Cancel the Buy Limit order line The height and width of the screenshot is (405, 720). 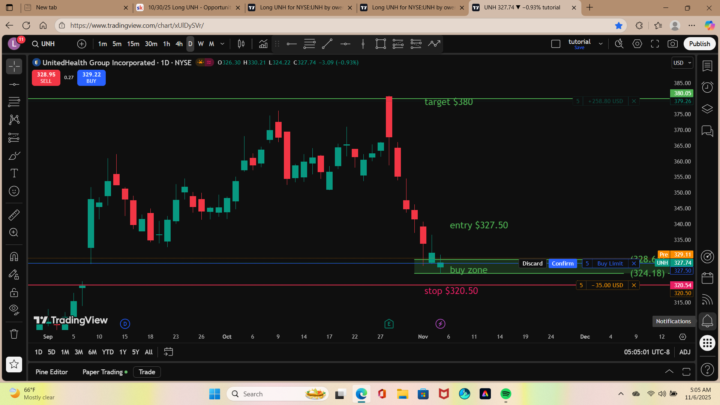coord(634,263)
